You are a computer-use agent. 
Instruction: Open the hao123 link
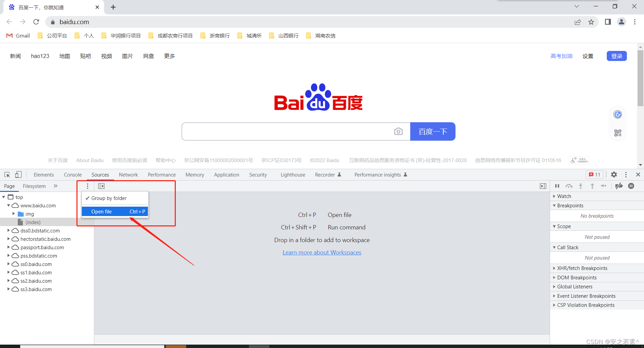pyautogui.click(x=40, y=56)
